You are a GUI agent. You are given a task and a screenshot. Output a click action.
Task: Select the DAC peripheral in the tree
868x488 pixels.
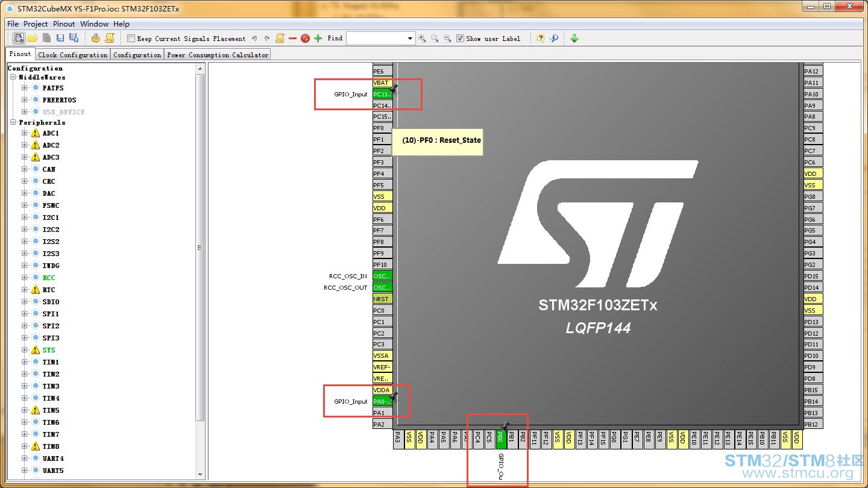click(49, 193)
